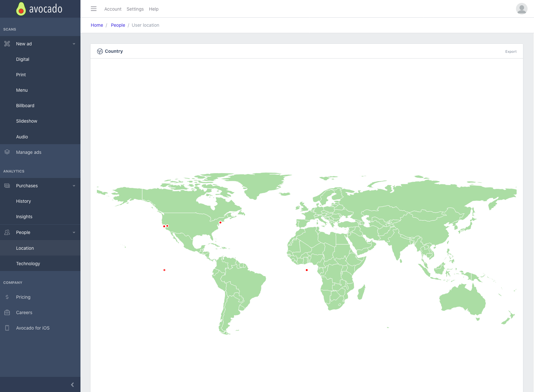Click the QR code icon beside New ad

coord(7,44)
